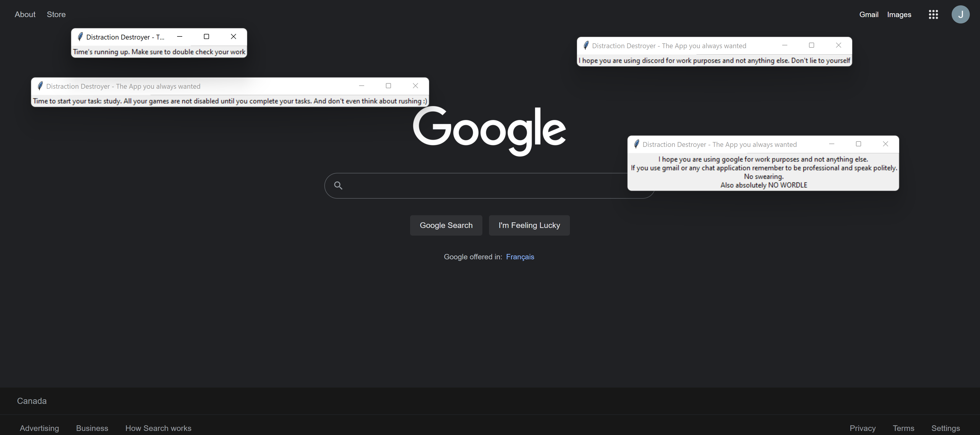This screenshot has height=435, width=980.
Task: Click the J account avatar
Action: (x=960, y=15)
